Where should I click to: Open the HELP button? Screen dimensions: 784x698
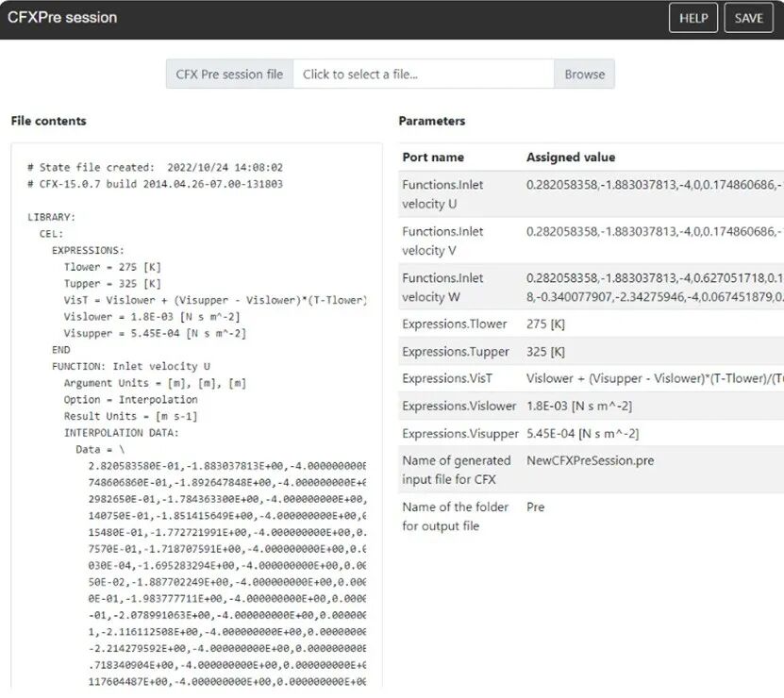693,18
